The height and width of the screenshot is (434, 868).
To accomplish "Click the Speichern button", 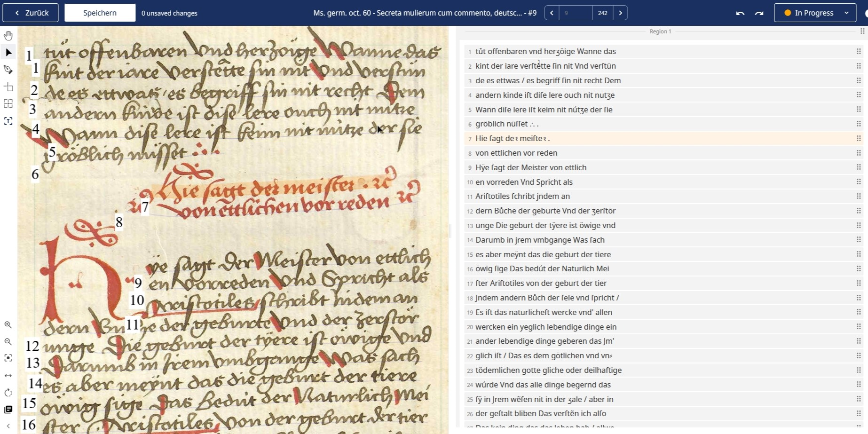I will coord(100,13).
